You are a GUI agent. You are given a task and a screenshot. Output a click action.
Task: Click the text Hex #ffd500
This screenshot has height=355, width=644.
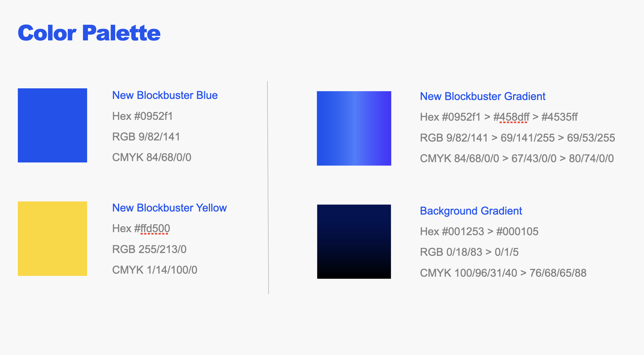point(141,228)
